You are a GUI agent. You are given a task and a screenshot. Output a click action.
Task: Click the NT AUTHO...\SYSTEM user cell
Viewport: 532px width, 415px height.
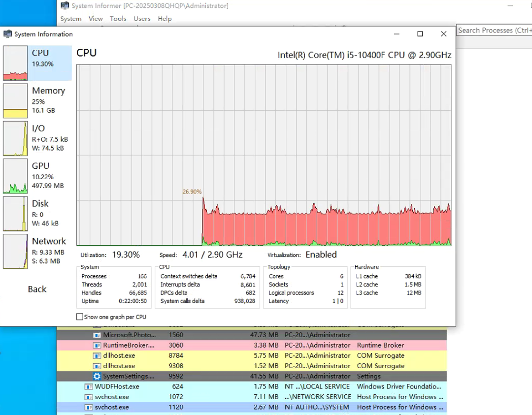tap(317, 407)
